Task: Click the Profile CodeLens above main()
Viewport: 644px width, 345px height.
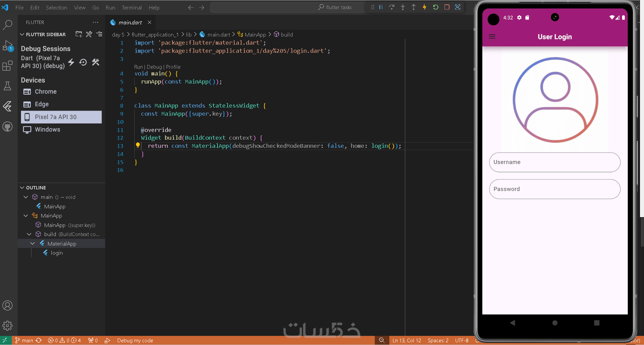Action: click(173, 67)
